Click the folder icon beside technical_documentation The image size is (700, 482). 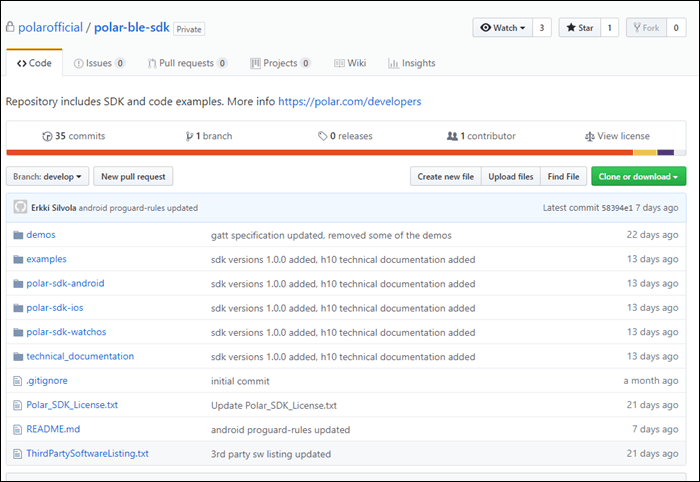coord(18,357)
